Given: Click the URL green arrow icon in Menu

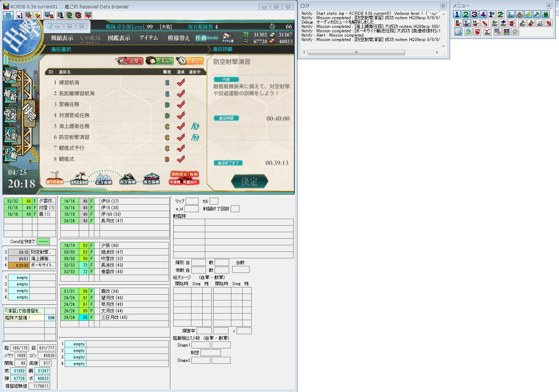Looking at the screenshot, I should [469, 32].
